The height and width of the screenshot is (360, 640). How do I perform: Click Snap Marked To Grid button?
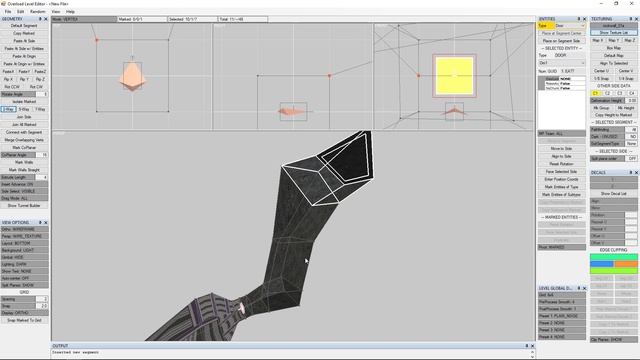point(24,320)
